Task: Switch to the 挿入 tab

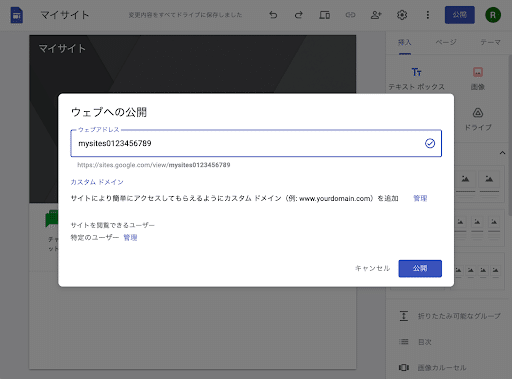Action: [405, 43]
